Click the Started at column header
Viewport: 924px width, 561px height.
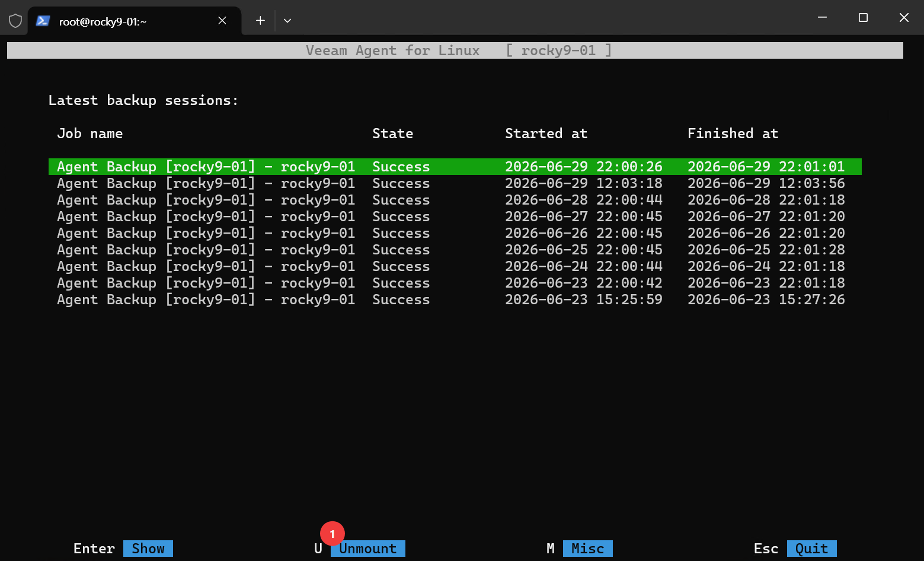pyautogui.click(x=546, y=133)
